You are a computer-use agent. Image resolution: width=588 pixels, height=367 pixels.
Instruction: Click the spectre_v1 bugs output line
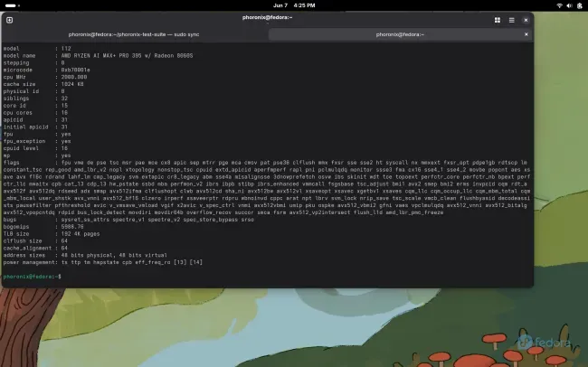[x=128, y=220]
